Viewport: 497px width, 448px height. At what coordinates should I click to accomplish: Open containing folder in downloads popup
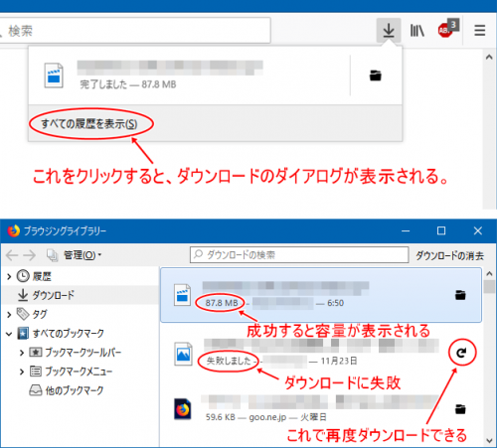point(376,75)
